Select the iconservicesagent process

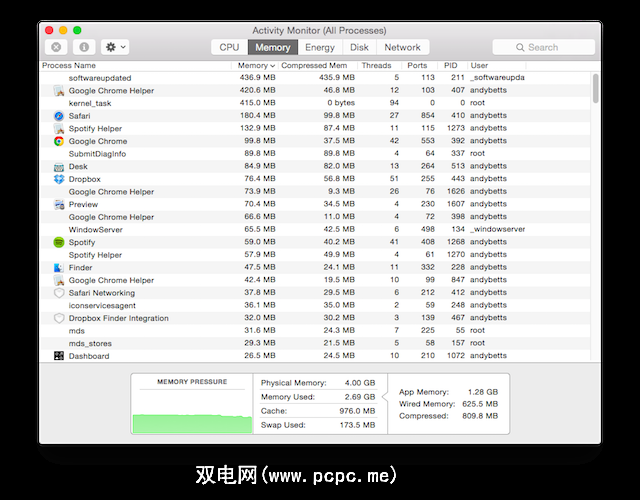315,305
